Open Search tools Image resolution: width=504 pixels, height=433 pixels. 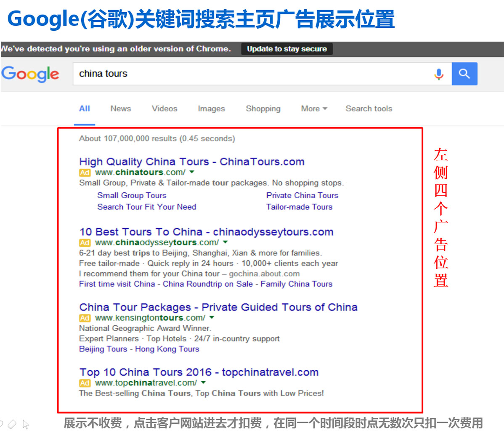coord(369,109)
